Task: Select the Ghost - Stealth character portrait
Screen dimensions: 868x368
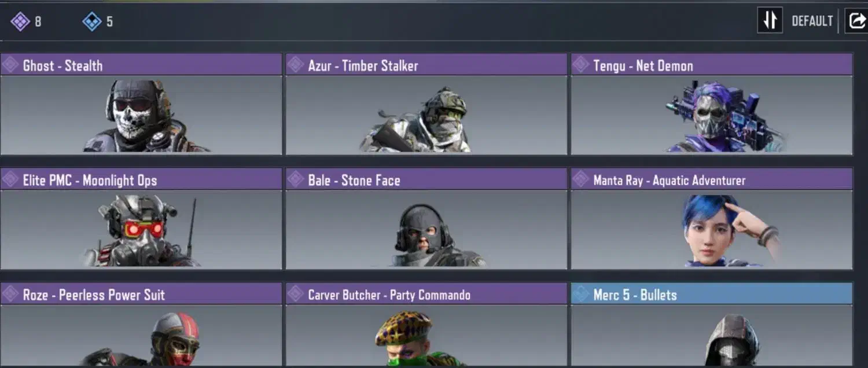Action: pos(141,115)
